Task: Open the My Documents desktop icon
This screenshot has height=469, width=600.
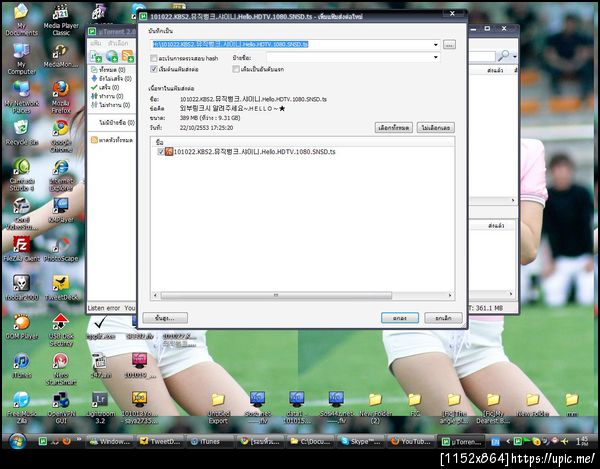Action: coord(21,19)
